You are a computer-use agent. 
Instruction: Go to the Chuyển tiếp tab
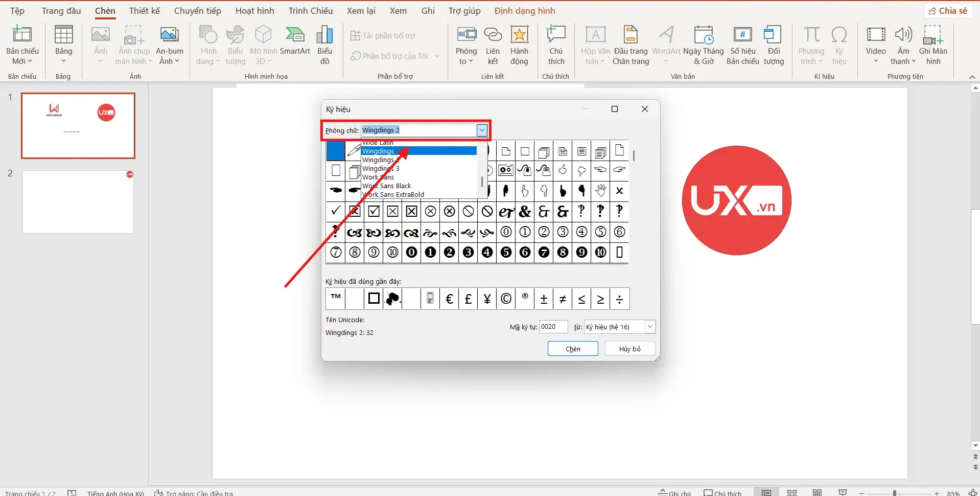[198, 11]
